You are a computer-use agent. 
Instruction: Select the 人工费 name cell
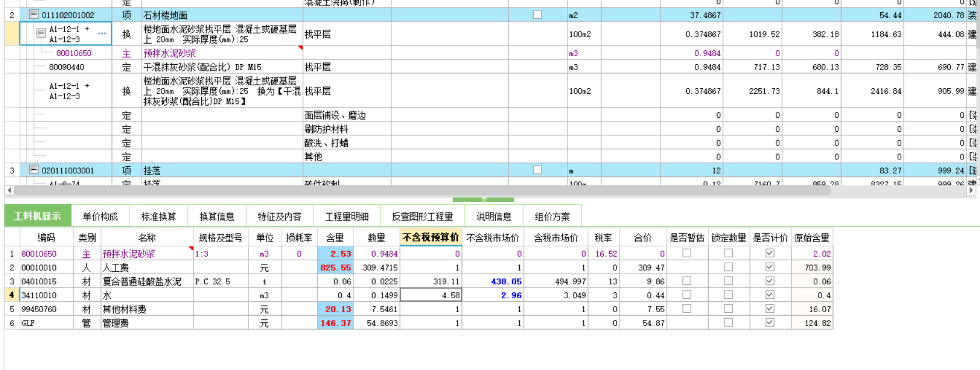tap(147, 267)
